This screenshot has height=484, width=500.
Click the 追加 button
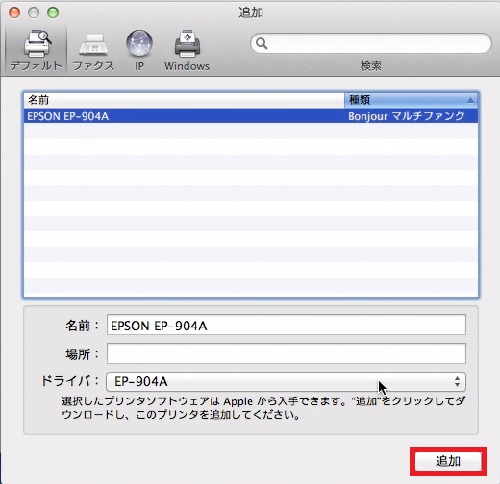(448, 461)
